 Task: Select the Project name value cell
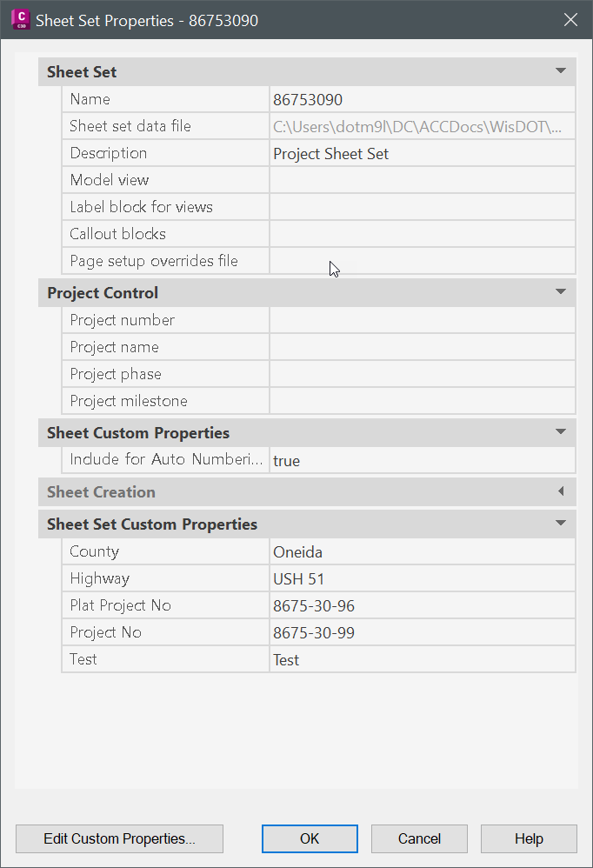pyautogui.click(x=422, y=347)
